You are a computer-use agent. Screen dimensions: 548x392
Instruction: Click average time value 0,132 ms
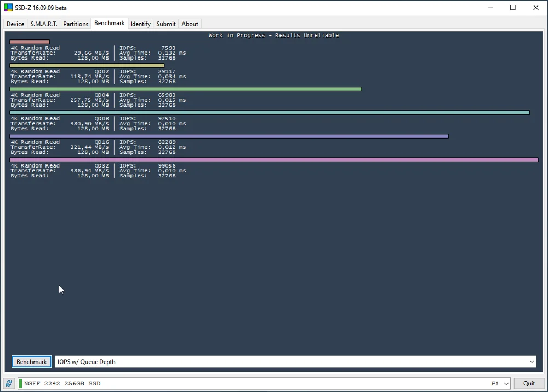coord(172,53)
